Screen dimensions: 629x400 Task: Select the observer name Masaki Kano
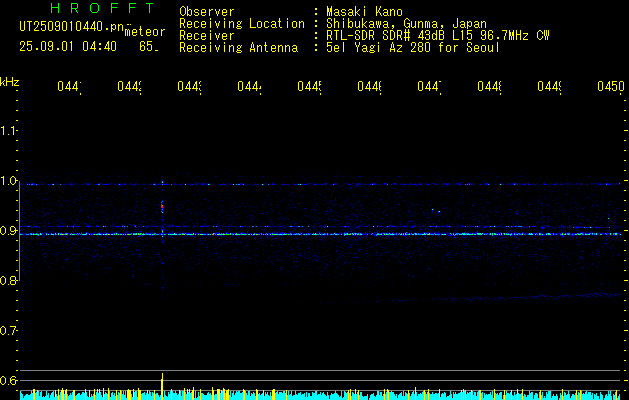(364, 11)
